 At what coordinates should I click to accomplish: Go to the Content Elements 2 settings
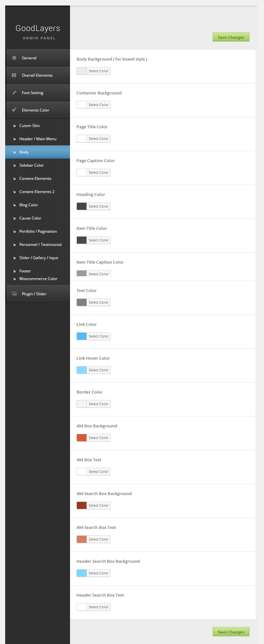pyautogui.click(x=37, y=192)
